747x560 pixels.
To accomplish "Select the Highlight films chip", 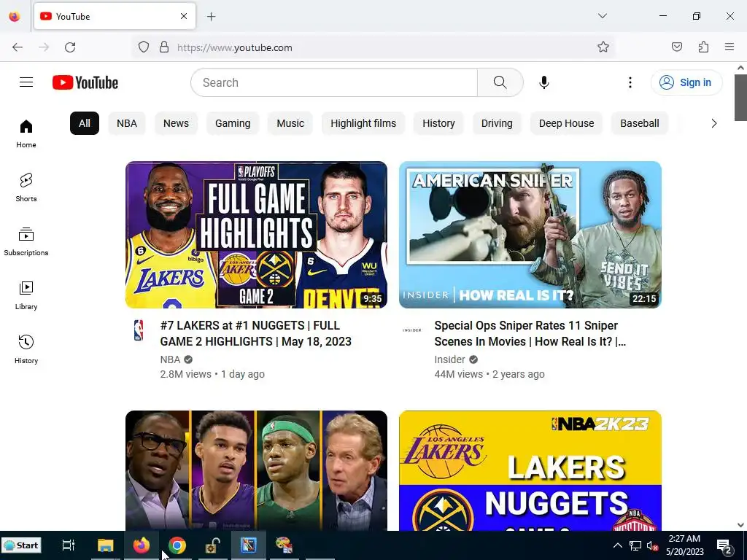I will (x=363, y=123).
